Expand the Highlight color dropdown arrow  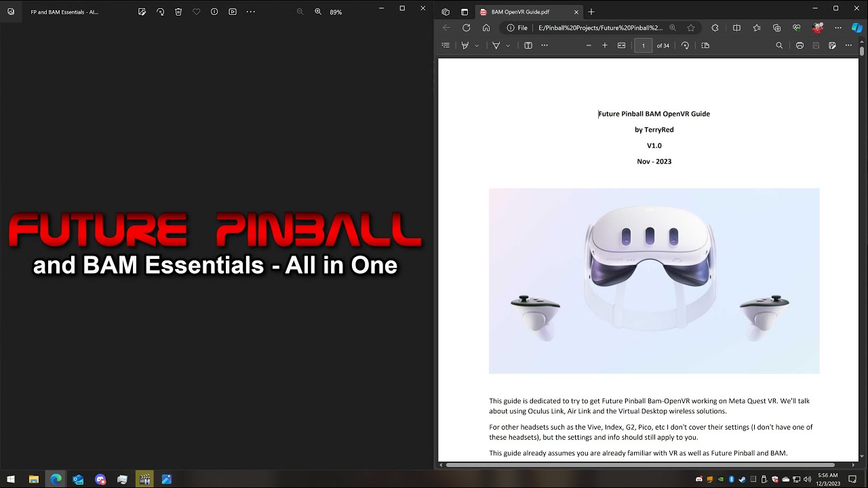coord(477,45)
